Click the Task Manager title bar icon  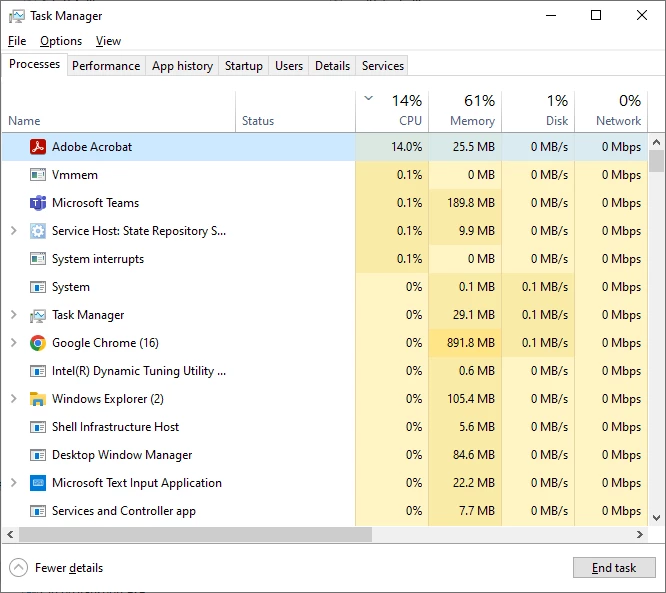coord(17,16)
